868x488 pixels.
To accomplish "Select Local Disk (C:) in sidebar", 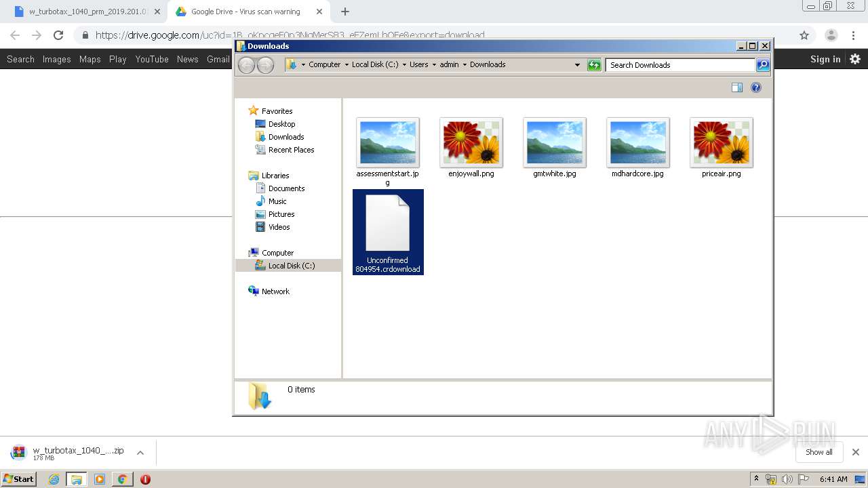I will (x=288, y=266).
